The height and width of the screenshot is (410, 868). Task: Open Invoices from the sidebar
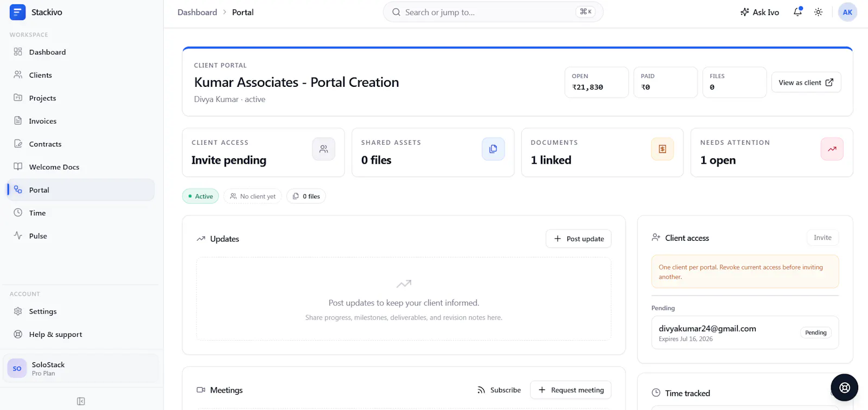[81, 121]
